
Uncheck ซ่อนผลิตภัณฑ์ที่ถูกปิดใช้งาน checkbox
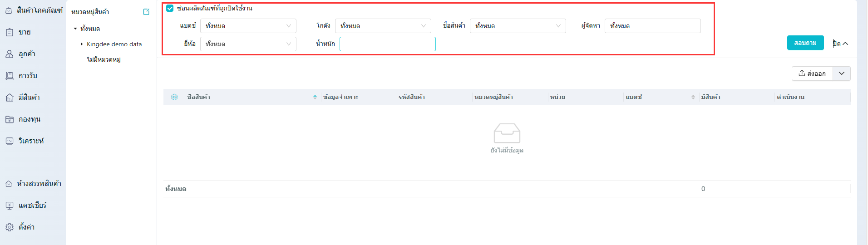pos(170,8)
